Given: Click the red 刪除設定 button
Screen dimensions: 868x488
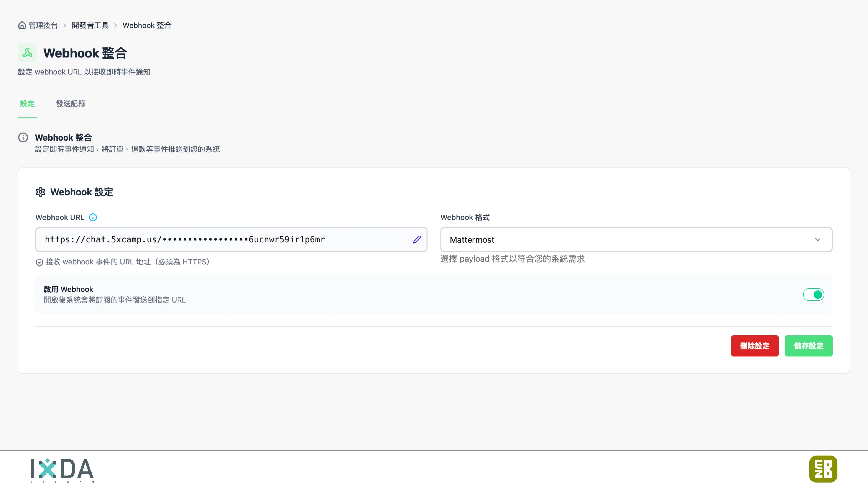Looking at the screenshot, I should pos(755,346).
